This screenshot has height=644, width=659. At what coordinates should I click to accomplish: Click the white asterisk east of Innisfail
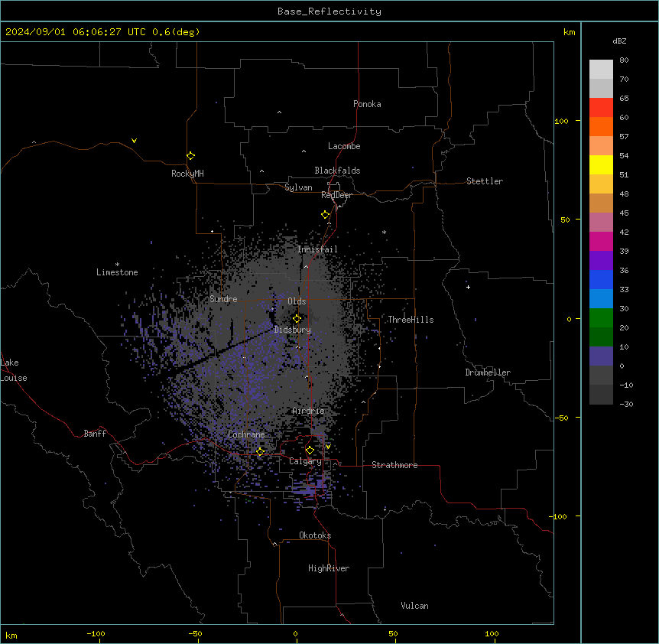pyautogui.click(x=384, y=232)
